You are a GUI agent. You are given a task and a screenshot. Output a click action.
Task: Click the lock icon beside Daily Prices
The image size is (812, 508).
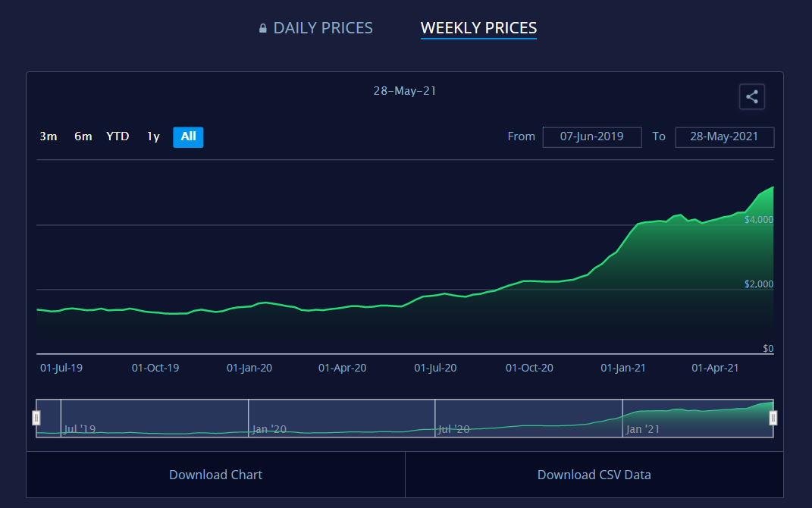(x=263, y=29)
